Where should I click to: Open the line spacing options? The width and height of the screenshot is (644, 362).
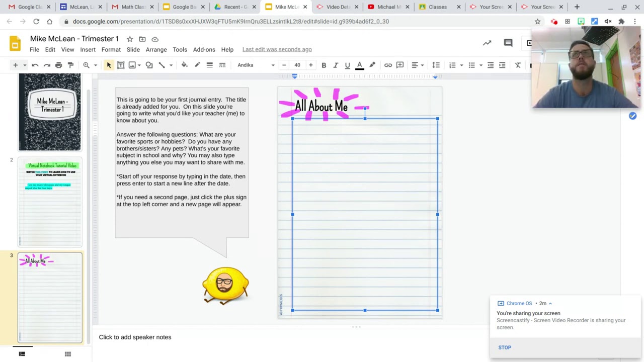click(x=436, y=65)
